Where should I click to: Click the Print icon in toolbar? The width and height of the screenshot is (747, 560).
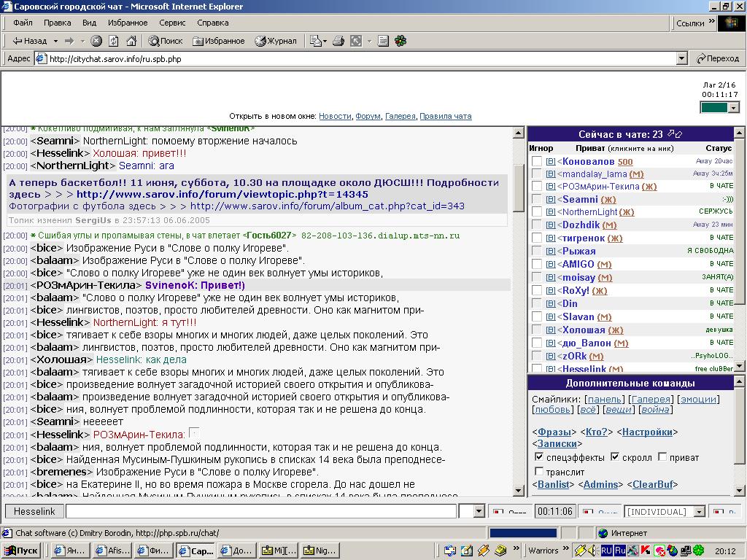click(x=339, y=42)
